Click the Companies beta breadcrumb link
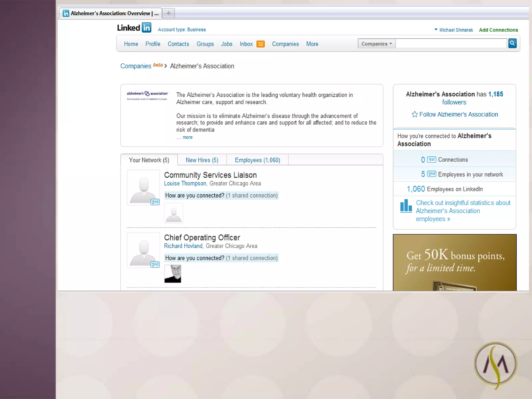Image resolution: width=532 pixels, height=399 pixels. [136, 66]
